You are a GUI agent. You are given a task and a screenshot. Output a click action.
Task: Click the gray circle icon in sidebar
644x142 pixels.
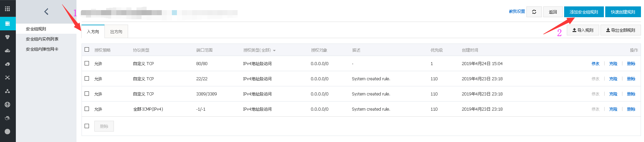7,132
